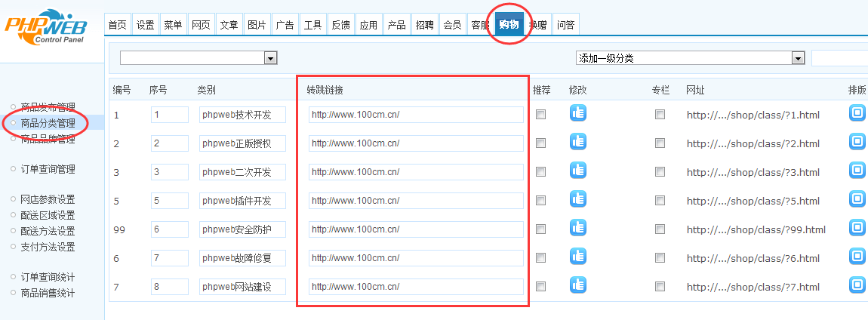Open 商品销售统计 in sidebar
Viewport: 868px width, 320px height.
point(48,294)
